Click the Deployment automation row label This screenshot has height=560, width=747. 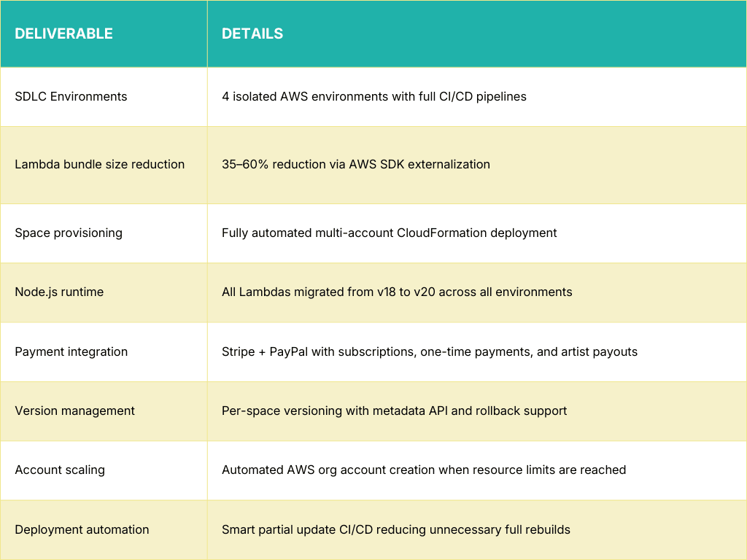point(82,529)
